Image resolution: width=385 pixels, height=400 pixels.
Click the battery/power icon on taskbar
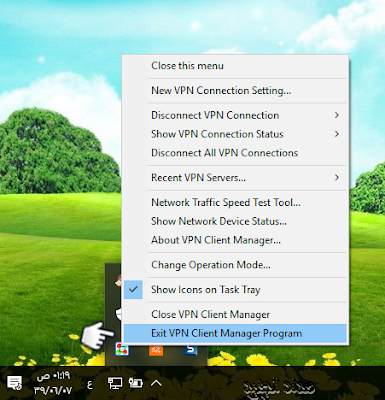(136, 383)
